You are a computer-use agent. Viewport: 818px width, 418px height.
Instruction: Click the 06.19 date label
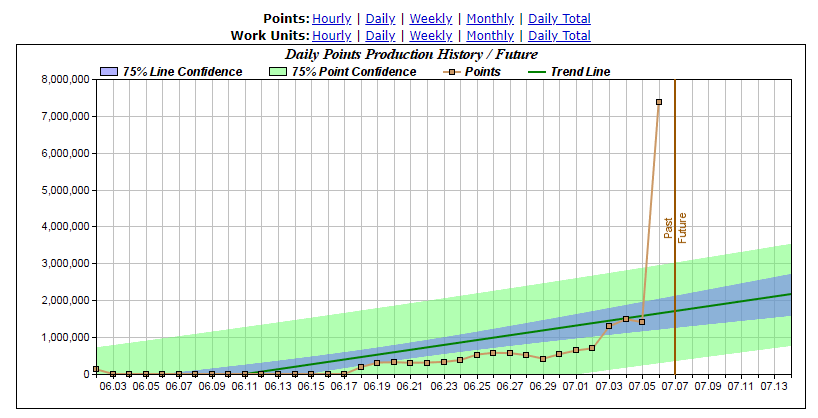click(x=377, y=386)
